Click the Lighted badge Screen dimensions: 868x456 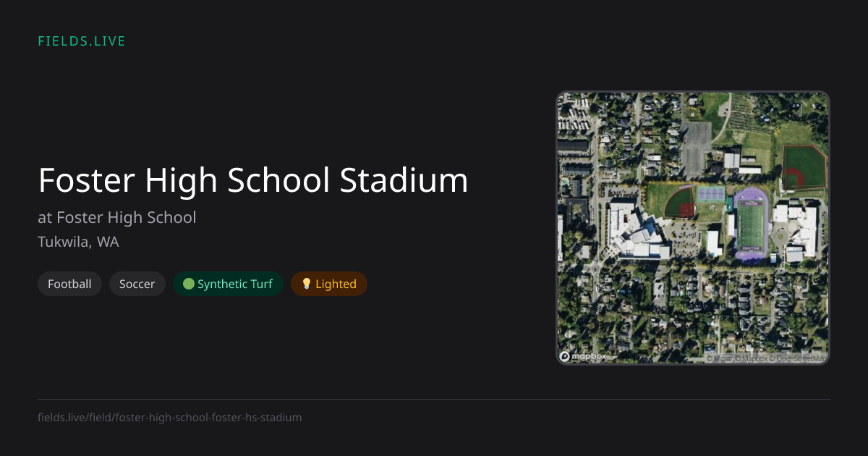329,284
